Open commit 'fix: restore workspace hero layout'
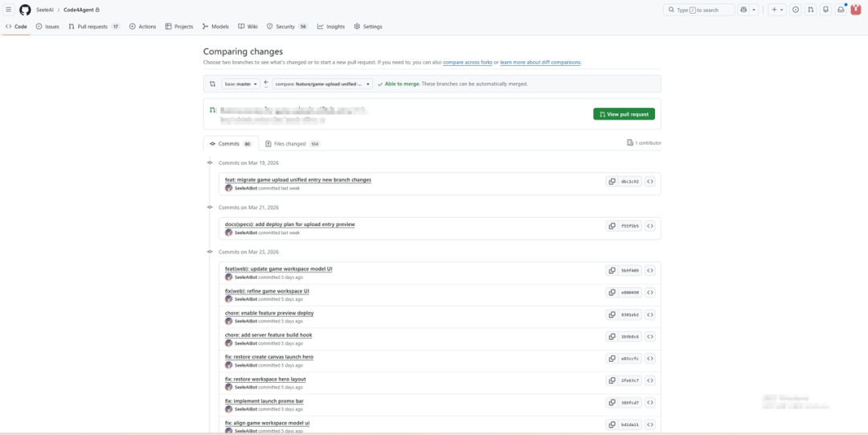 (x=265, y=379)
